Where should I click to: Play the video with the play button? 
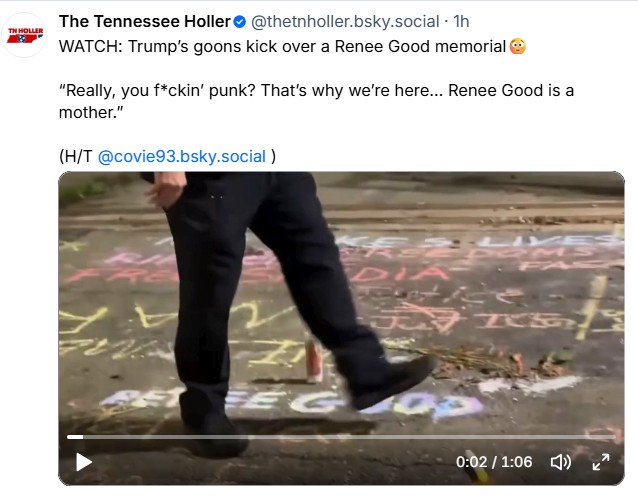click(84, 462)
